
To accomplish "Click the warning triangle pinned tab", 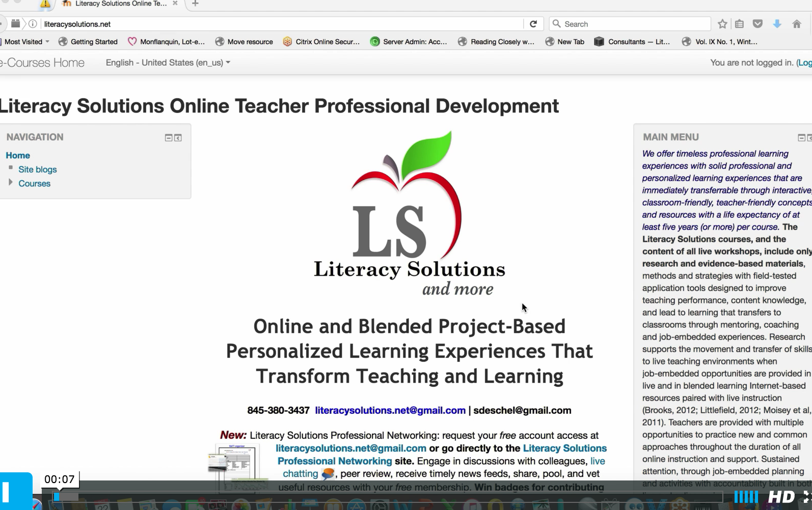I will click(45, 4).
